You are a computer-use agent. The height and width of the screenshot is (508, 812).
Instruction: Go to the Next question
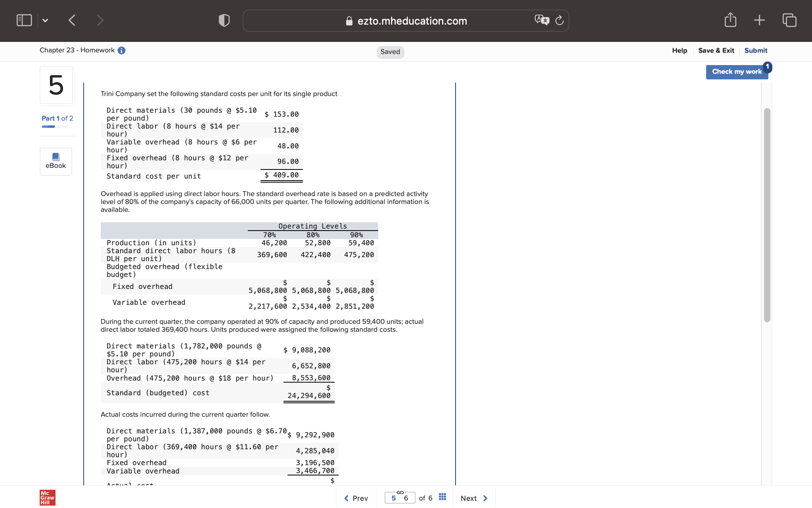[473, 498]
